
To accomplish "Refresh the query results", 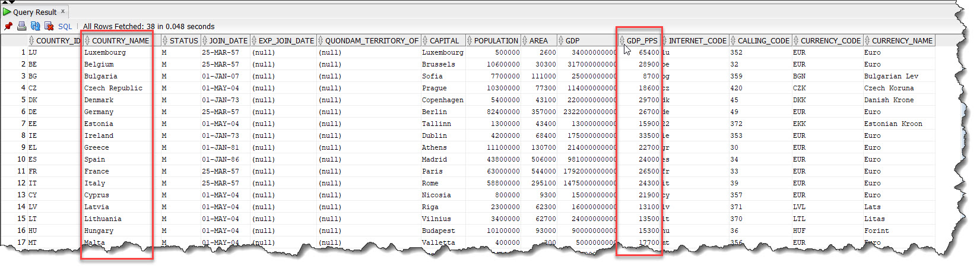I will (35, 26).
